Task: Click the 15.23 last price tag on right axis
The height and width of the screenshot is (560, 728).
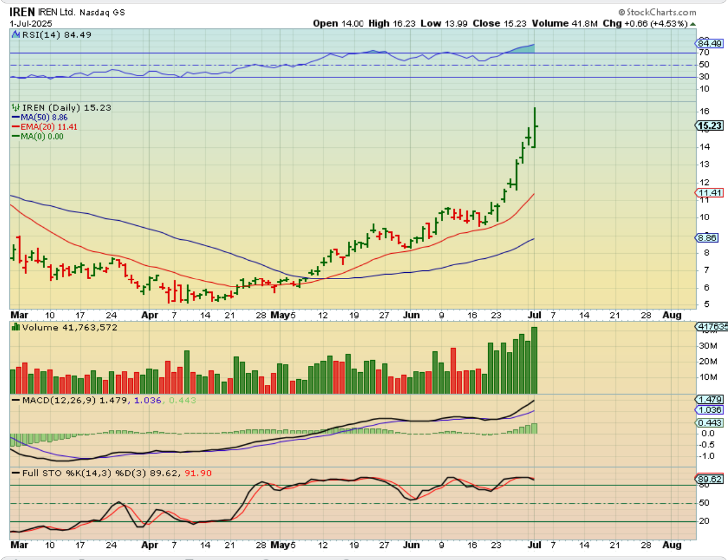Action: tap(710, 125)
